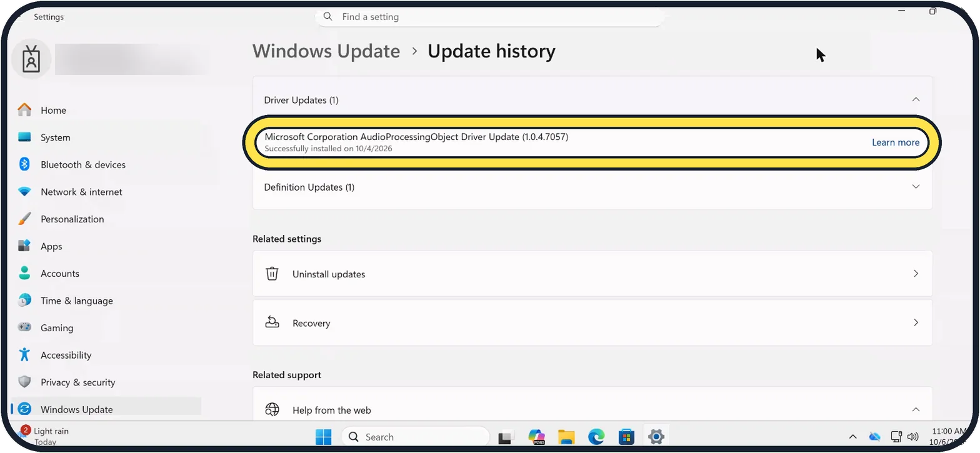980x453 pixels.
Task: Click the taskbar Search box
Action: coord(416,437)
